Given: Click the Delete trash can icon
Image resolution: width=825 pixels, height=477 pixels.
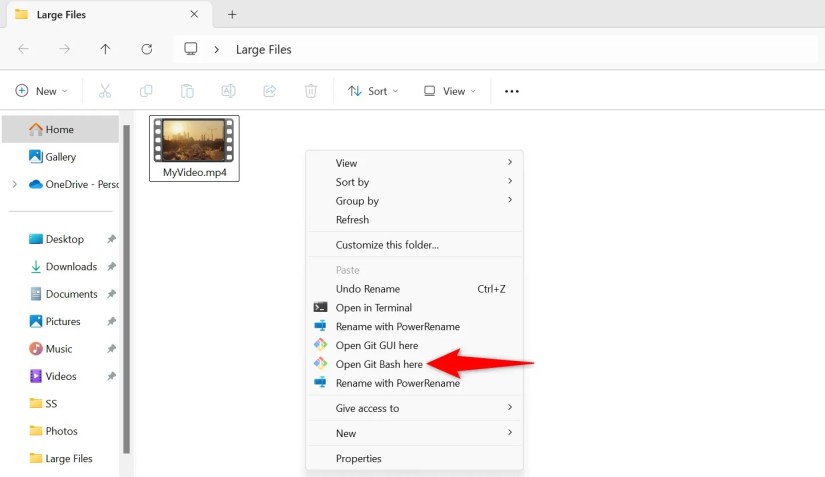Looking at the screenshot, I should click(310, 91).
